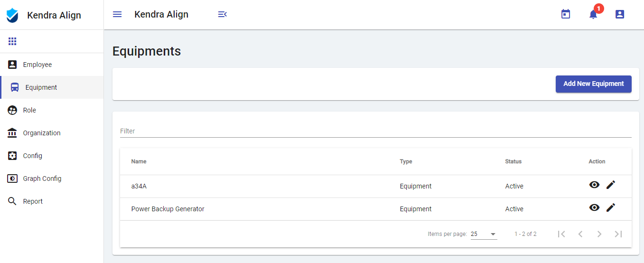Click the Graph Config icon in sidebar

coord(12,178)
